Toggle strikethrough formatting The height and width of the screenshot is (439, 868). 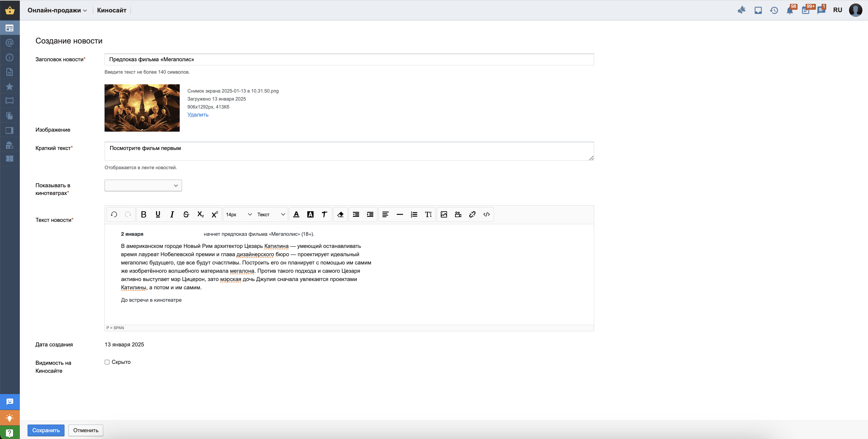(x=186, y=214)
